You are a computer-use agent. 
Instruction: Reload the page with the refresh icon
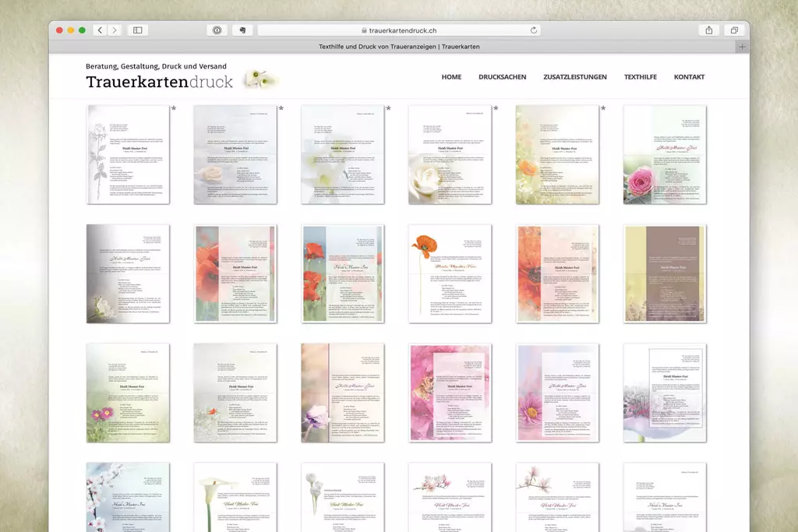click(x=534, y=30)
